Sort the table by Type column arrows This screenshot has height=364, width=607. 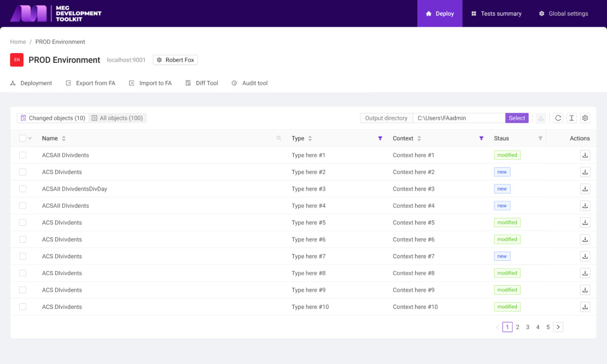coord(310,139)
